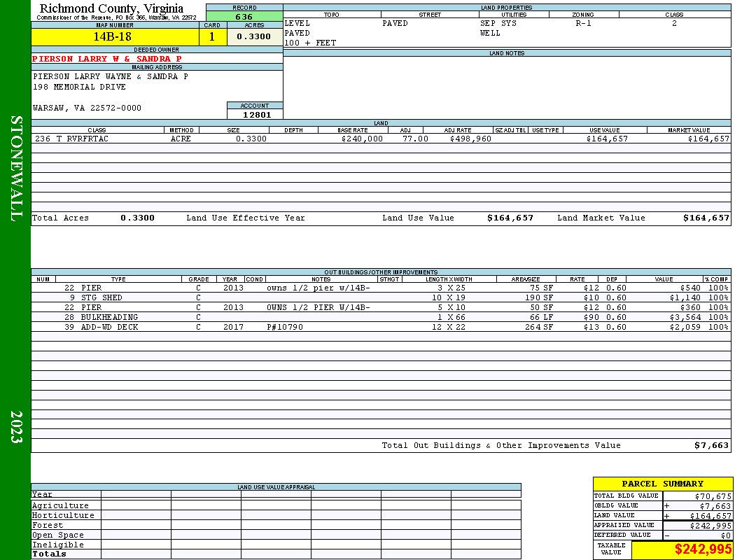Click the Totals row label
Screen dimensions: 735x560
pos(49,554)
